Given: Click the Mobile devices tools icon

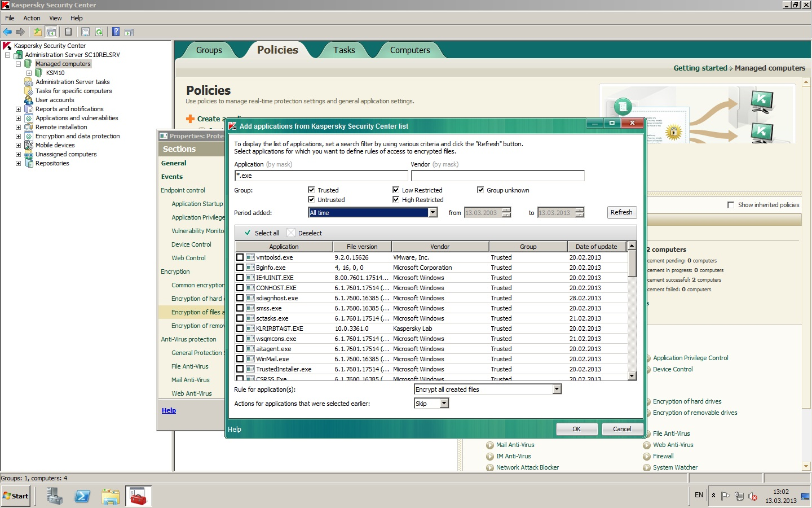Looking at the screenshot, I should (x=29, y=145).
